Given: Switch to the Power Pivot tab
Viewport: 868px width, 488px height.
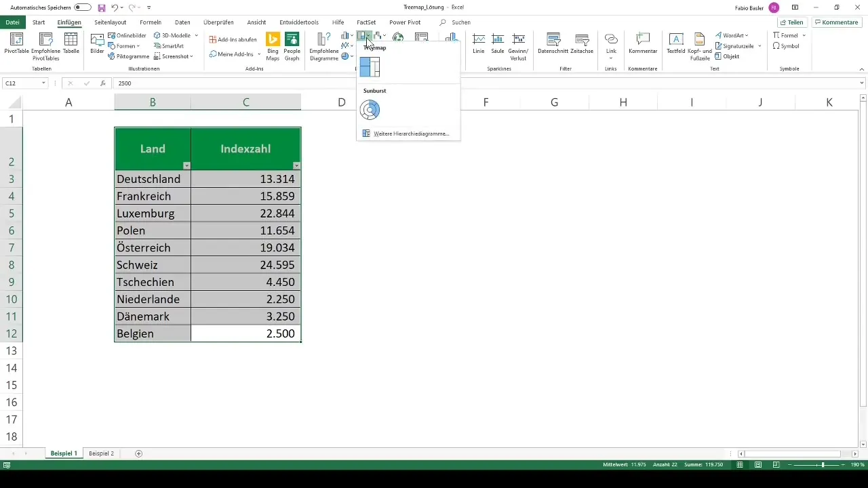Looking at the screenshot, I should [405, 22].
